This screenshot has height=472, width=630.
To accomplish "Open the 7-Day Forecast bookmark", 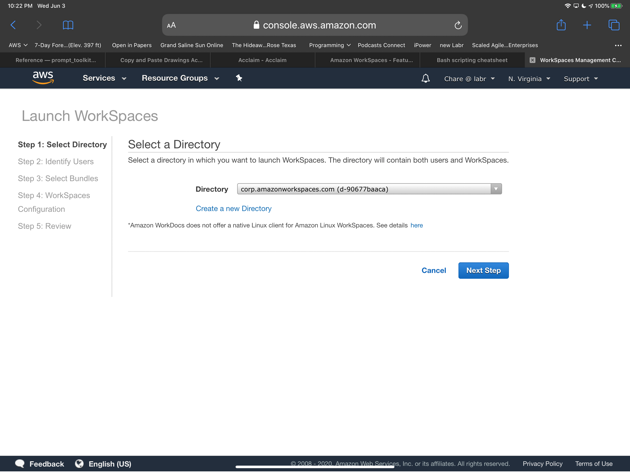I will pyautogui.click(x=68, y=45).
